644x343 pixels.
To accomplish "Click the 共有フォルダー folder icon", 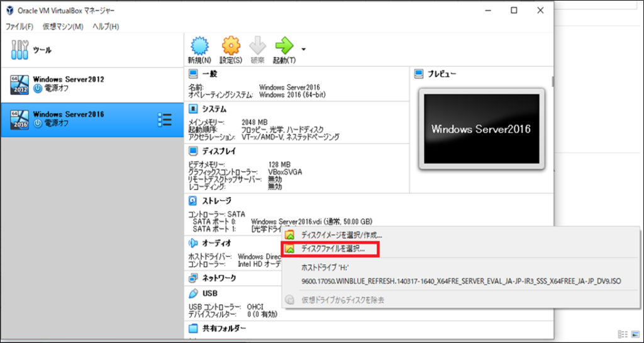I will 193,329.
